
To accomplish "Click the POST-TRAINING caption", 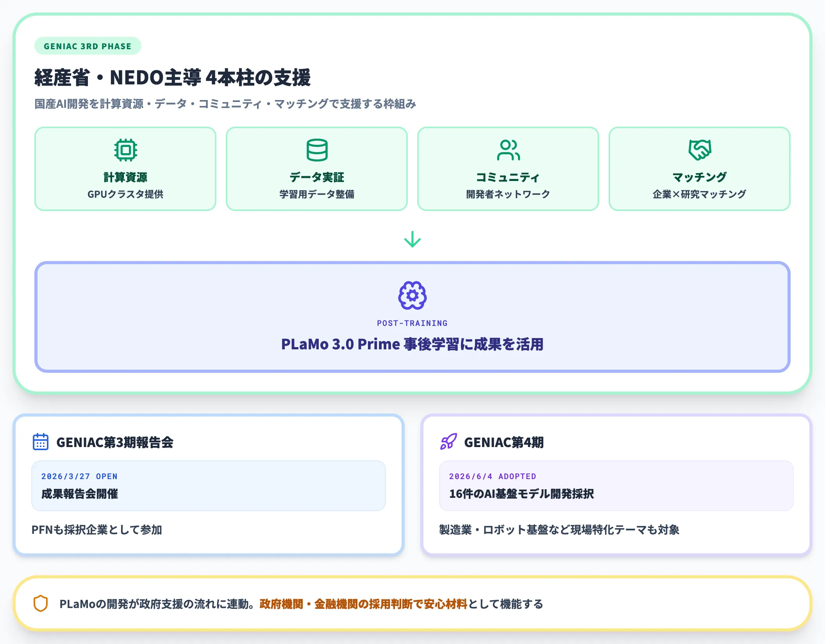I will click(x=412, y=323).
